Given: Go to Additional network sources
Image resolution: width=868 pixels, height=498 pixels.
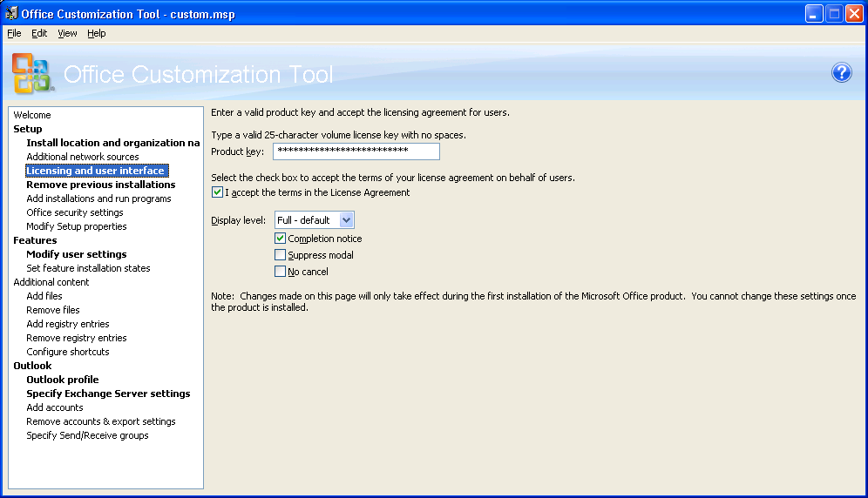Looking at the screenshot, I should point(83,157).
